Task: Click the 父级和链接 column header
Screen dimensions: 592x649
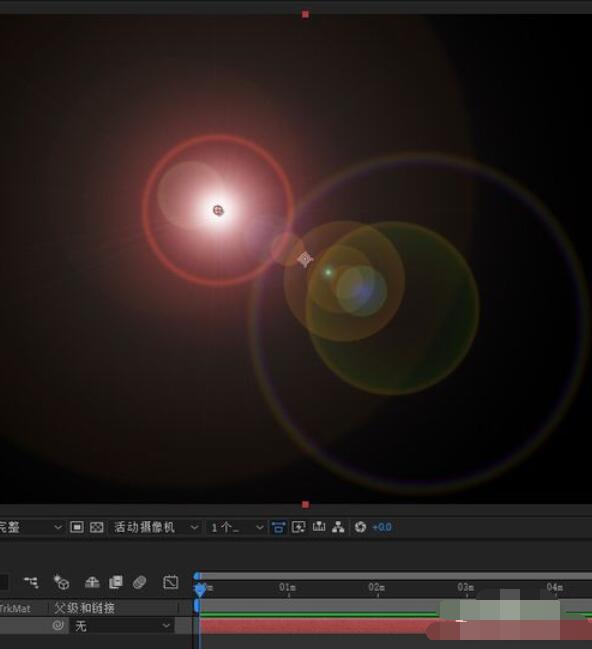Action: 84,608
